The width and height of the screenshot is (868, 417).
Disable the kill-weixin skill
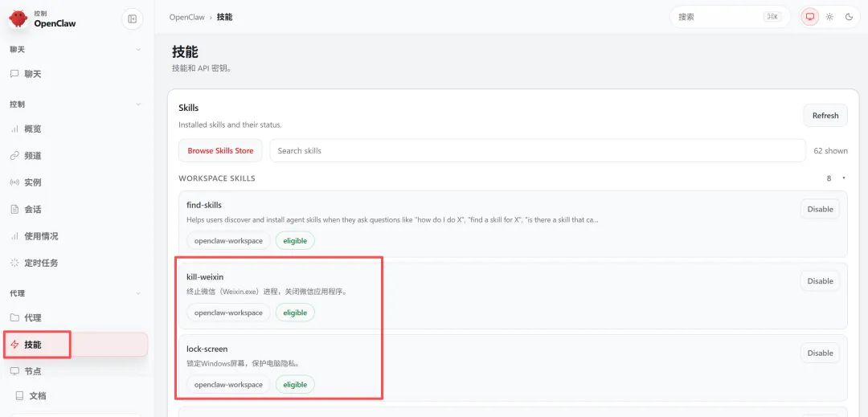pos(821,281)
